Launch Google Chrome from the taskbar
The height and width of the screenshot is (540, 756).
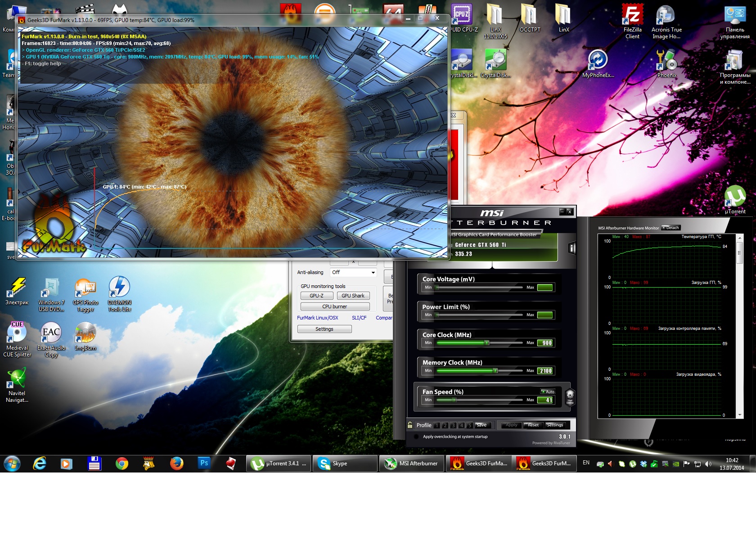click(x=121, y=463)
